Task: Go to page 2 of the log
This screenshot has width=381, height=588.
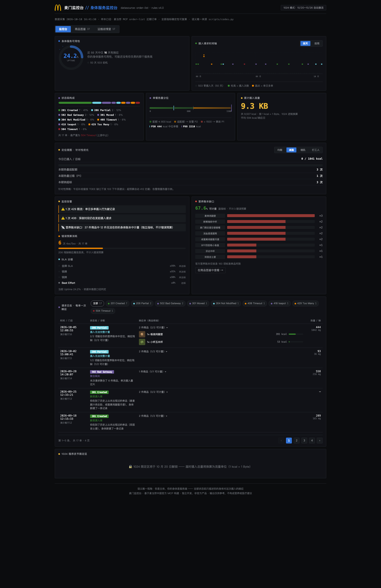Action: pos(297,440)
